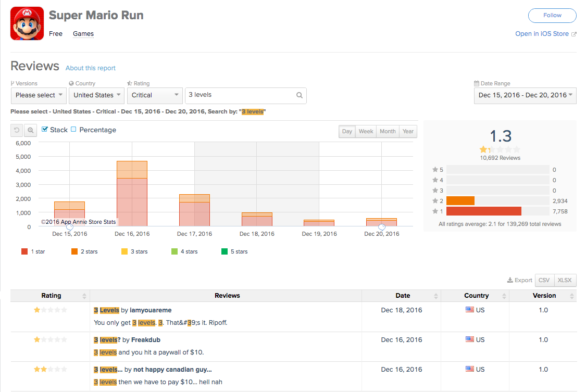This screenshot has width=586, height=392.
Task: Click the Export download icon
Action: point(510,281)
